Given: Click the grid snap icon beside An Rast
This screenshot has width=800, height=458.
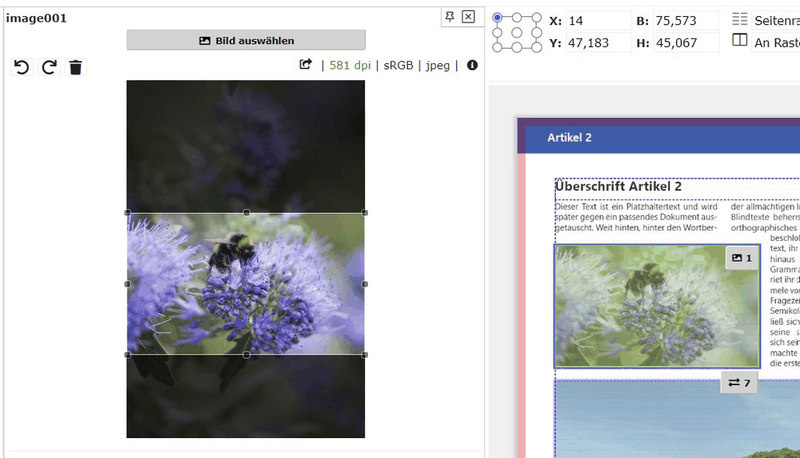Looking at the screenshot, I should (x=739, y=40).
